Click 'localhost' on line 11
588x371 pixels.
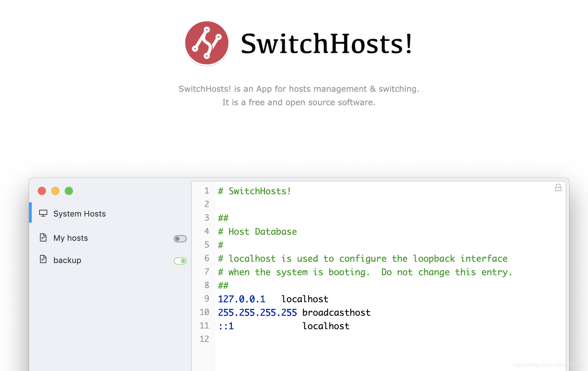(326, 326)
